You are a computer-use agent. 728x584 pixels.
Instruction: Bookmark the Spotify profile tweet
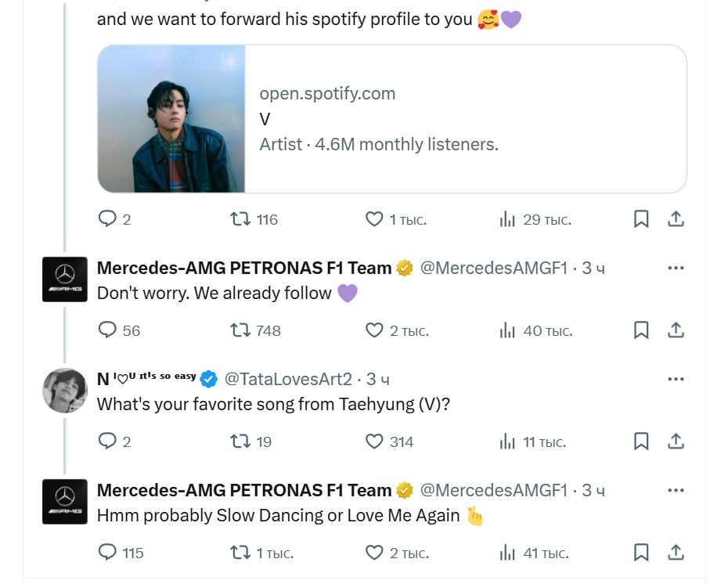pyautogui.click(x=641, y=219)
